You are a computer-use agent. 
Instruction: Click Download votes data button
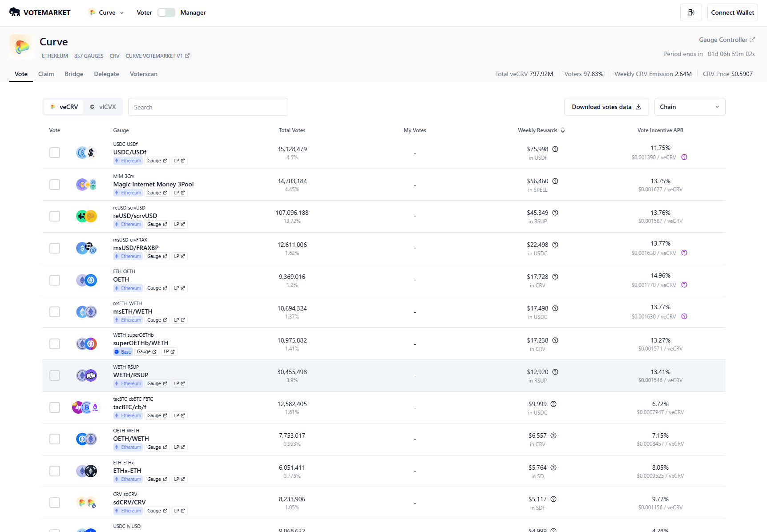coord(606,107)
